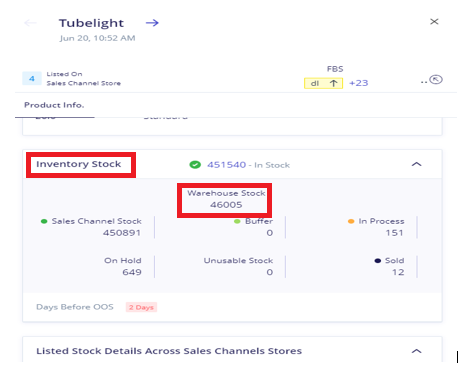This screenshot has width=460, height=379.
Task: Show the +23 more sales channels
Action: click(359, 83)
